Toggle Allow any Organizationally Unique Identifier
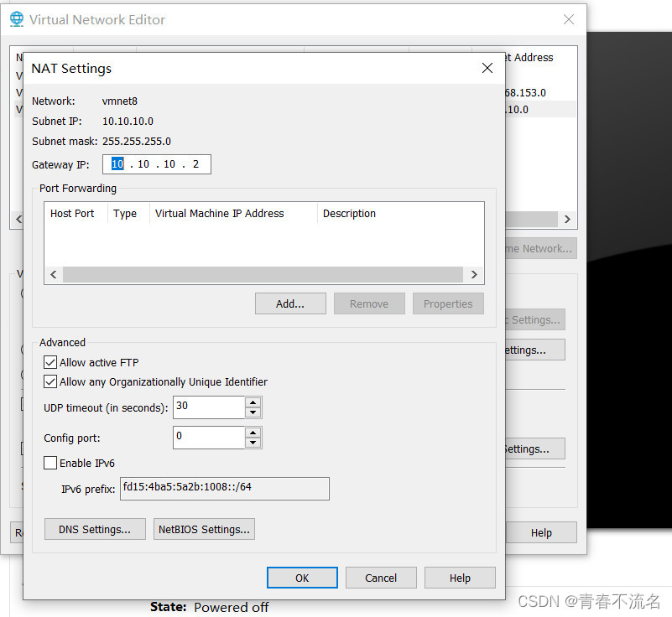The width and height of the screenshot is (672, 617). click(x=50, y=381)
